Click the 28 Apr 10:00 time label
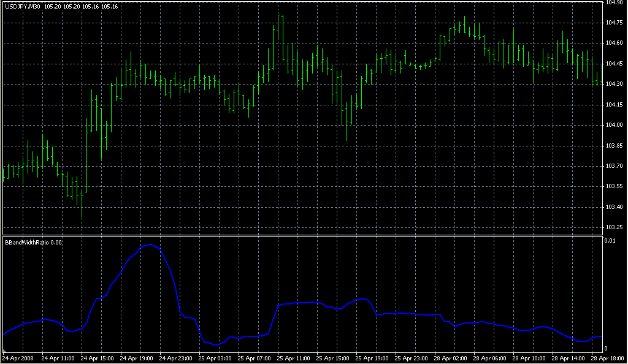Screen dimensions: 628x364 pos(529,358)
